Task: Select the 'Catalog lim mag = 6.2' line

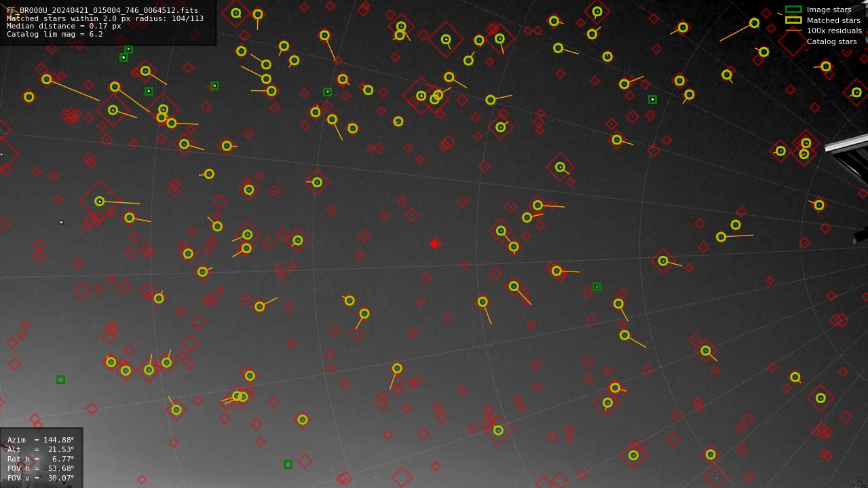Action: point(55,34)
